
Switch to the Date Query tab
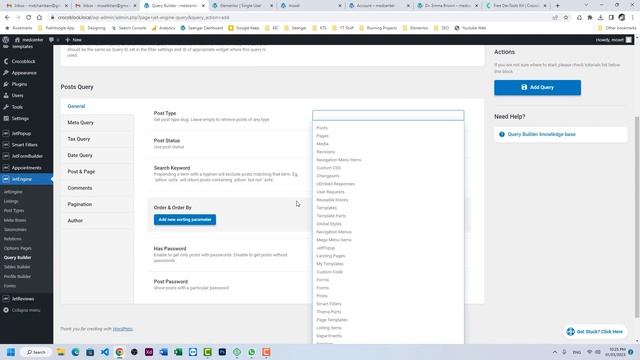click(97, 155)
